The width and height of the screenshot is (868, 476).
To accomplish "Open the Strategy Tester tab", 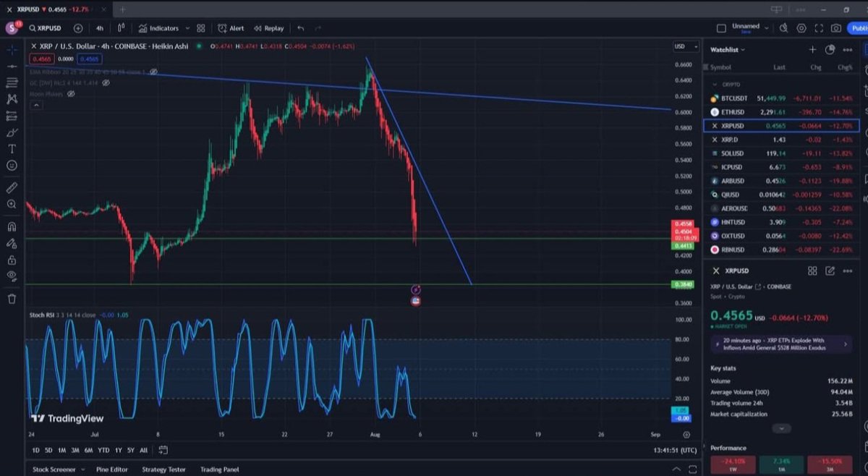I will [163, 469].
